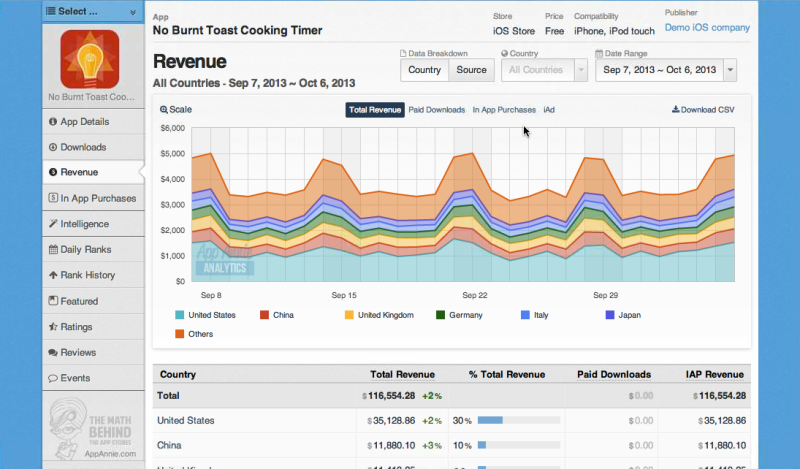Toggle the Japan legend swatch
The image size is (800, 469).
point(610,315)
